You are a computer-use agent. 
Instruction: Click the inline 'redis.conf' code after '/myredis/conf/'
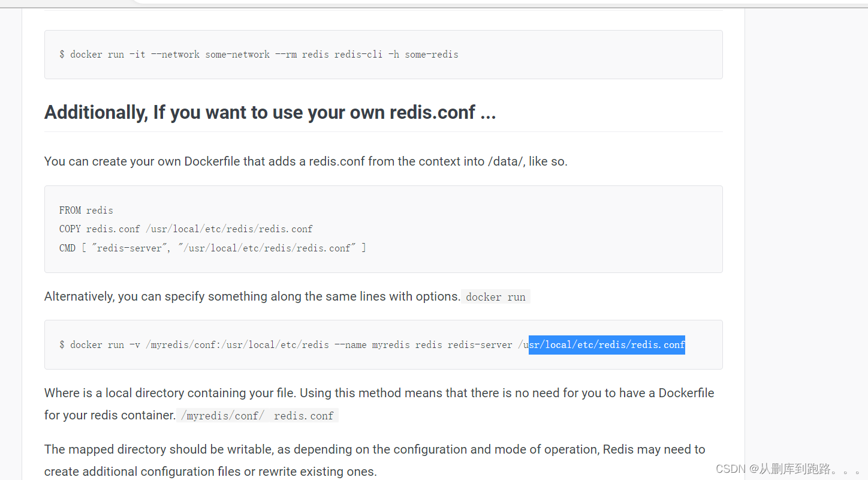pyautogui.click(x=304, y=416)
